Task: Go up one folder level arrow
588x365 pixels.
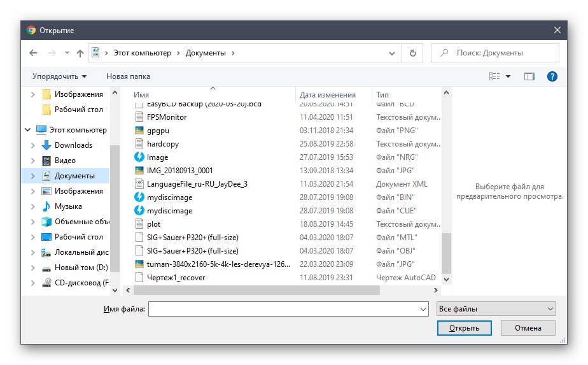Action: 80,53
